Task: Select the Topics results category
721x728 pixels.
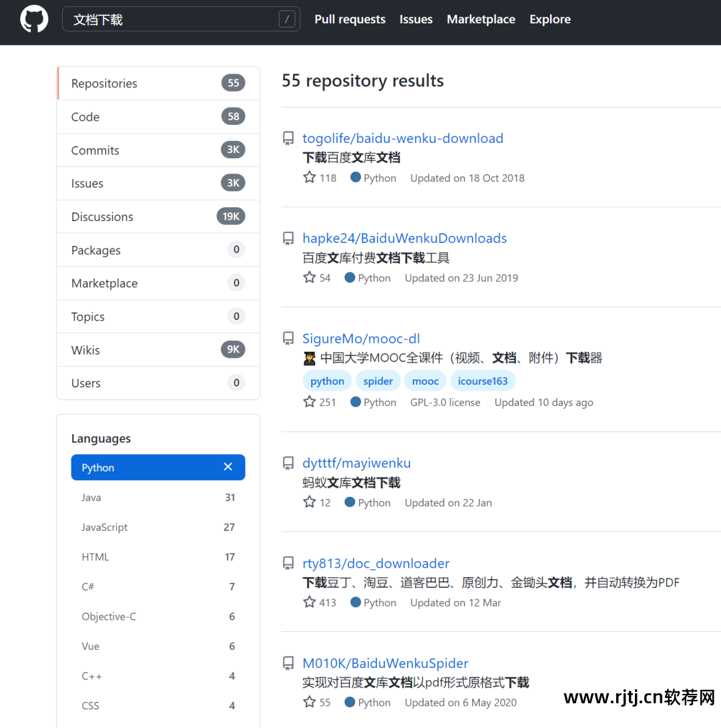Action: click(158, 317)
